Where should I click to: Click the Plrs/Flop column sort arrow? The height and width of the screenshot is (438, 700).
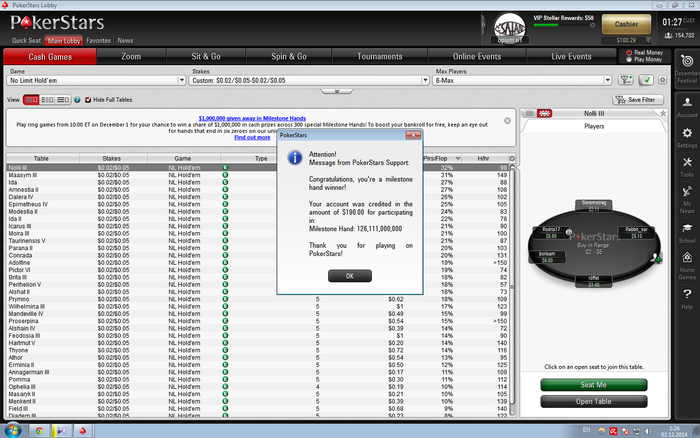point(458,159)
